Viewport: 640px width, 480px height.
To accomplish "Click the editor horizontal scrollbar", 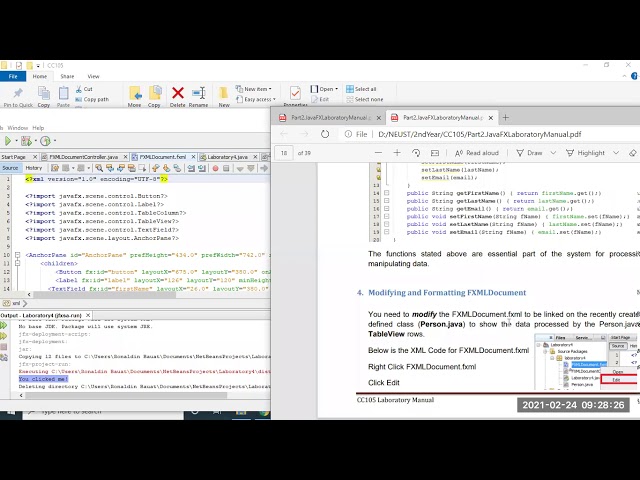I will point(104,294).
